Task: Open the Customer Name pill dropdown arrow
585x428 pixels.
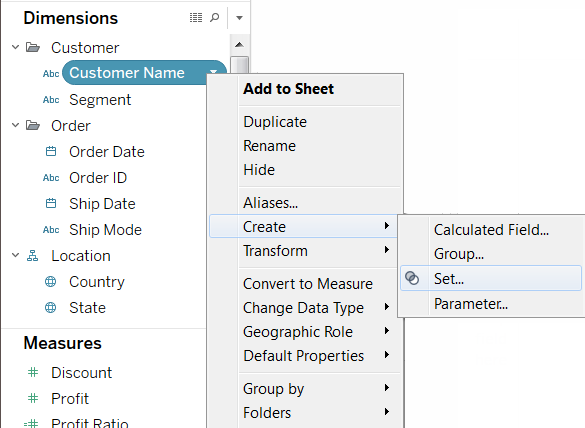Action: pyautogui.click(x=213, y=71)
